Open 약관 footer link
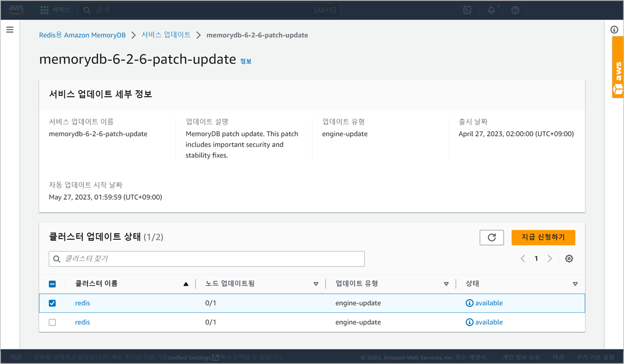The width and height of the screenshot is (624, 364). click(x=558, y=357)
